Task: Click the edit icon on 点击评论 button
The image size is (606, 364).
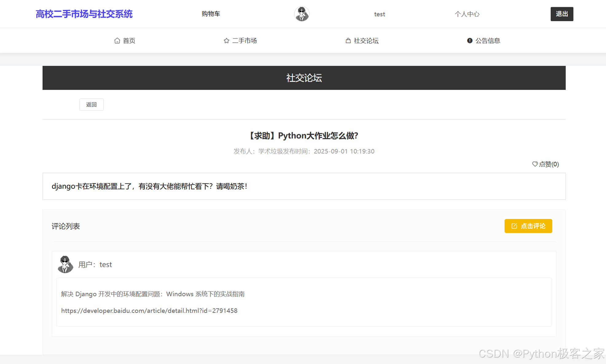Action: [514, 226]
